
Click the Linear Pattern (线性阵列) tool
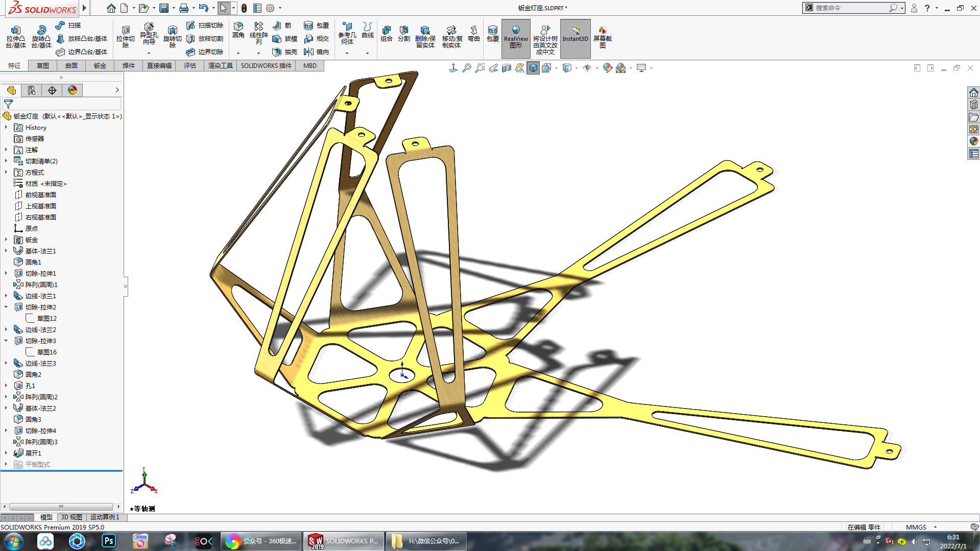coord(259,33)
